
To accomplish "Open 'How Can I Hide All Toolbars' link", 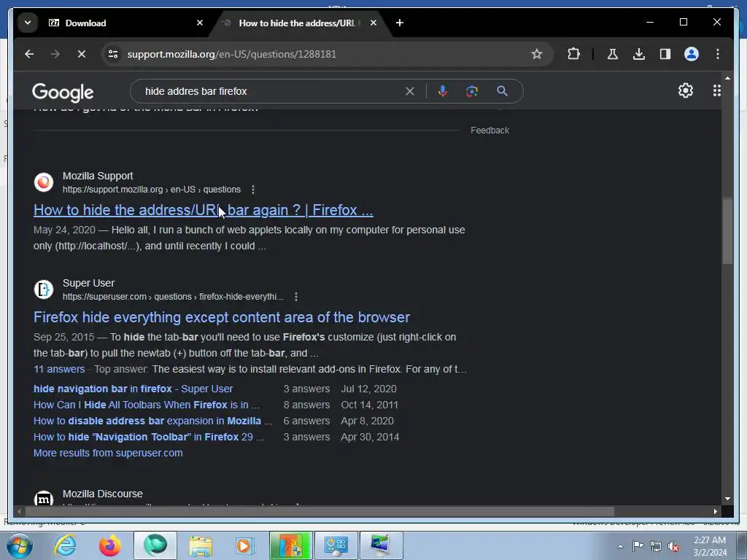I will pyautogui.click(x=146, y=405).
